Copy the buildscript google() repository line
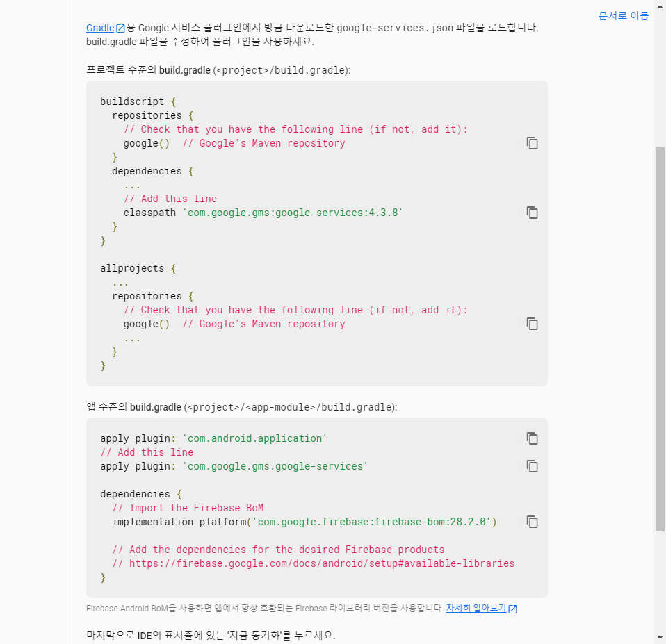The image size is (666, 644). 533,143
